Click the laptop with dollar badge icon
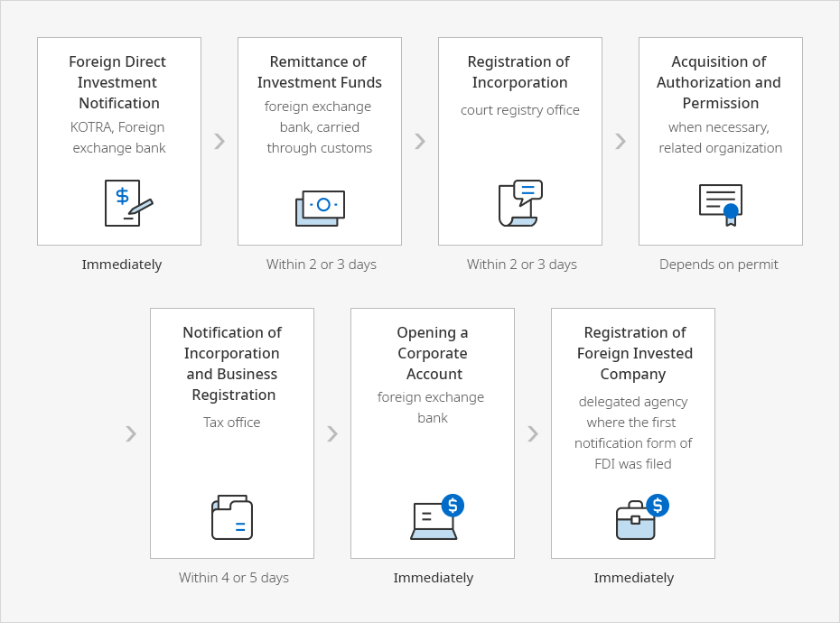Viewport: 840px width, 623px height. click(436, 517)
